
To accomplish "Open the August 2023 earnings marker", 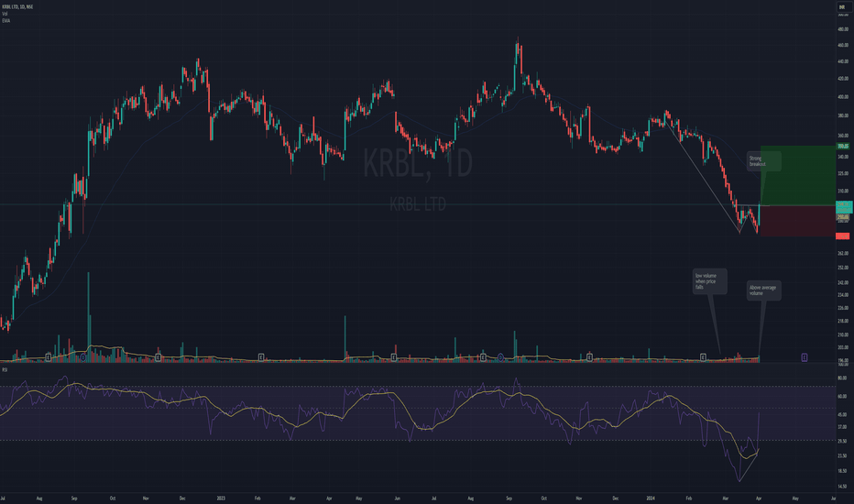I will [483, 357].
